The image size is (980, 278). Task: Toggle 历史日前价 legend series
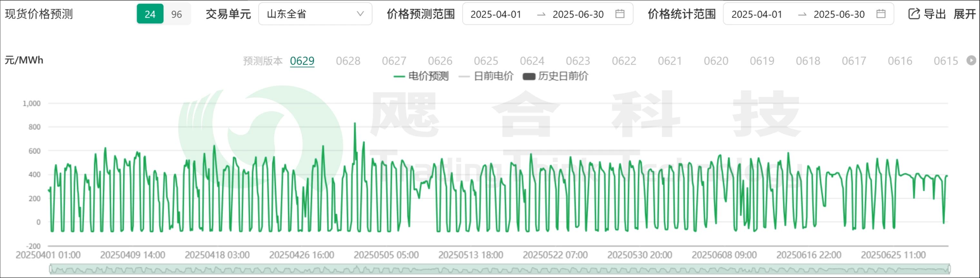point(555,76)
